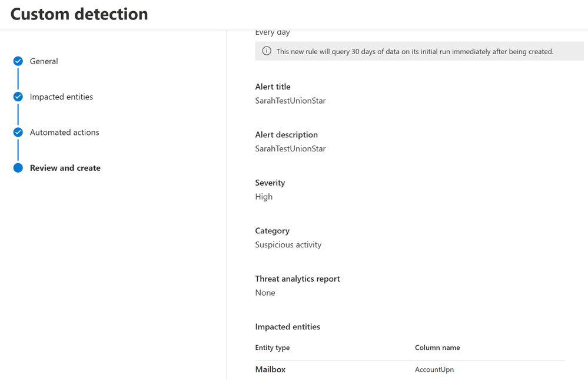Click the Threat analytics report None value
Screen dimensions: 588x380
(x=265, y=293)
